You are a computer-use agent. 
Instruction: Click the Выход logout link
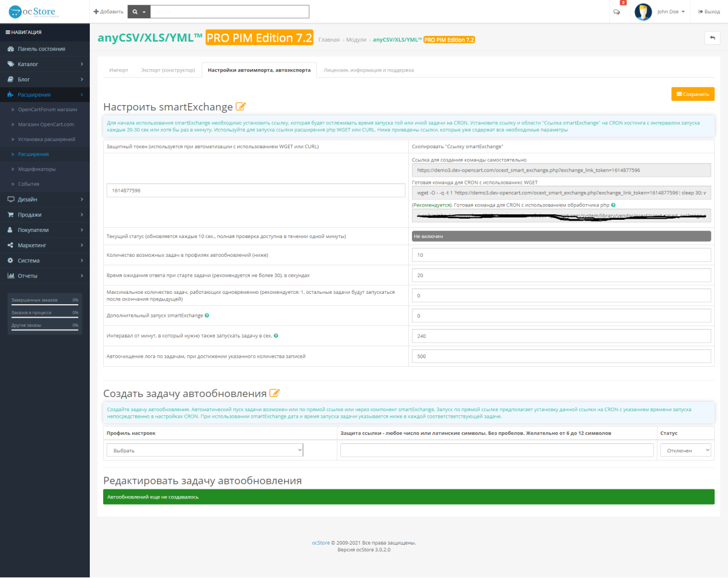coord(709,12)
